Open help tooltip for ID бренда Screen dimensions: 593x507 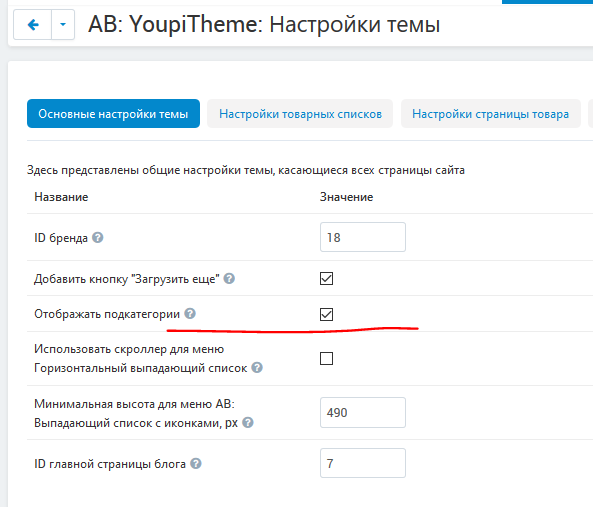coord(98,237)
